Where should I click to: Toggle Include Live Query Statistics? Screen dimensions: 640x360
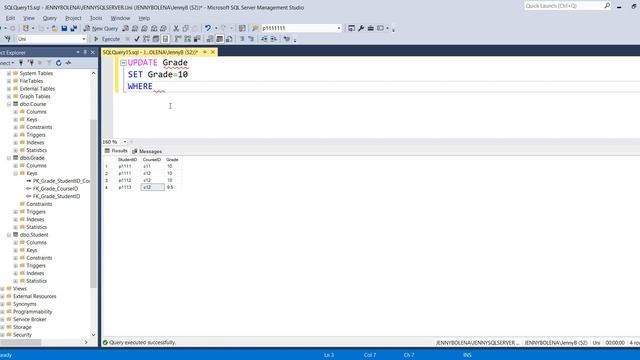click(187, 39)
